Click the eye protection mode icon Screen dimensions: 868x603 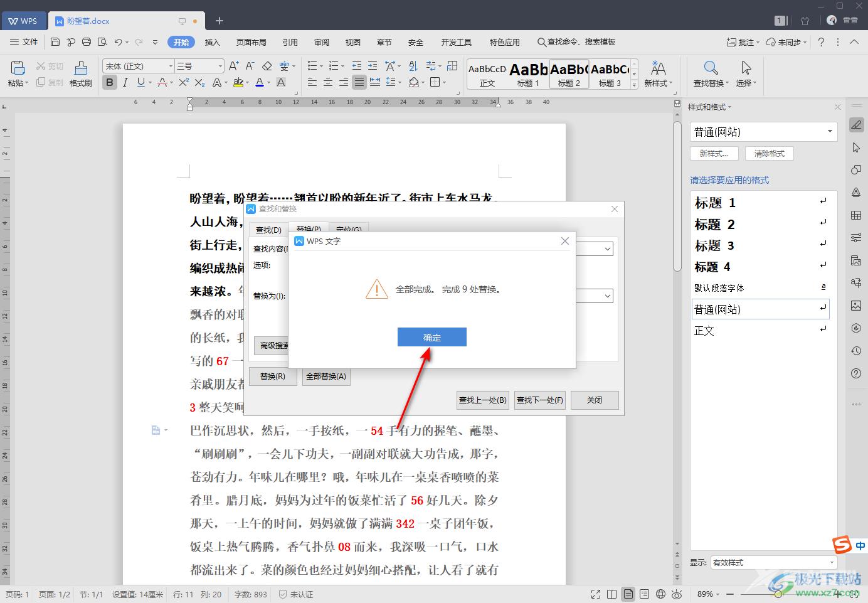(677, 594)
